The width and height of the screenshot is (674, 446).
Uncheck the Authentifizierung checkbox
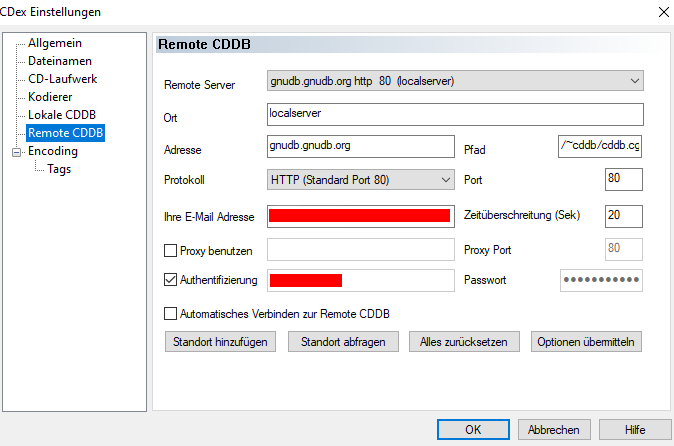(x=171, y=280)
